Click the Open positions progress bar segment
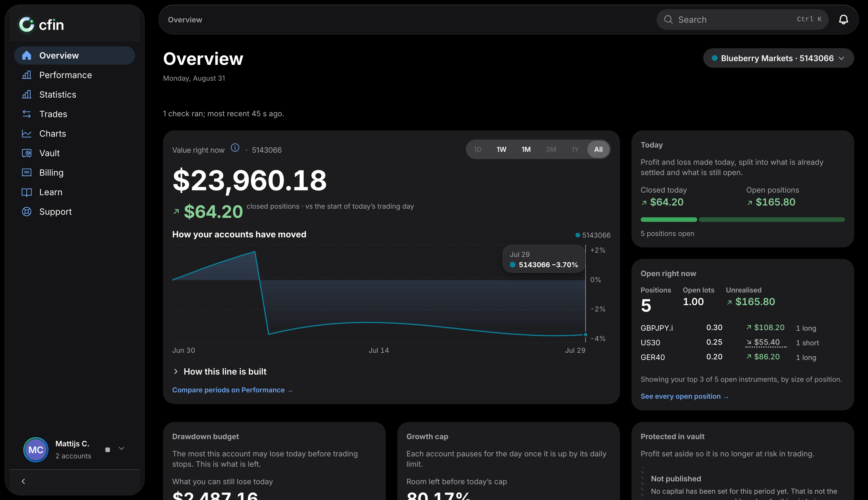This screenshot has width=868, height=500. pos(772,220)
